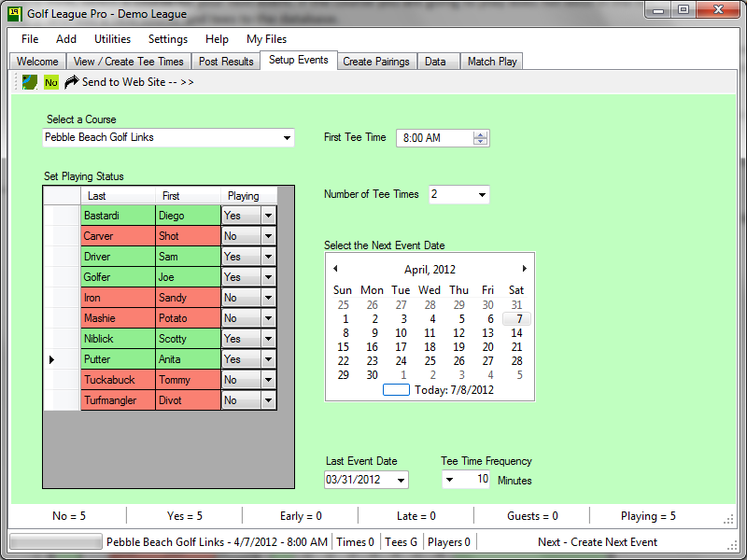Click Today: 7/8/2012 in calendar
Viewport: 747px width, 560px height.
(x=454, y=390)
